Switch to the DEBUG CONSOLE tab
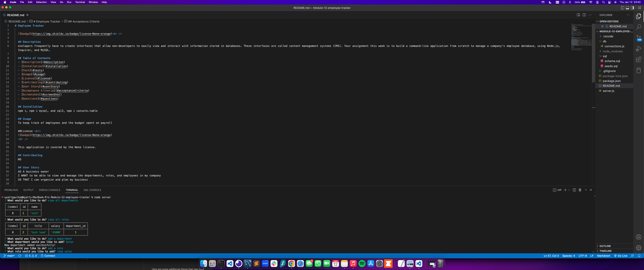Screen dimensions: 644x270 coord(49,190)
